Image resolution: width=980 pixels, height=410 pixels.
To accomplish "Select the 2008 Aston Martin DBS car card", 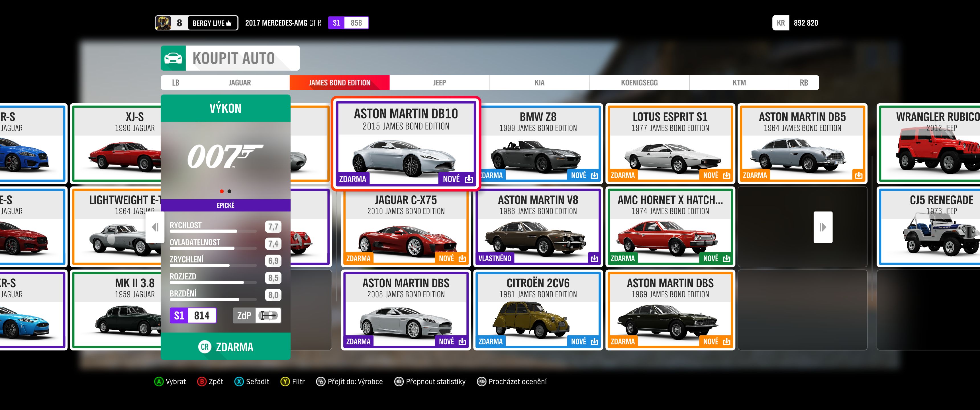I will click(x=406, y=310).
